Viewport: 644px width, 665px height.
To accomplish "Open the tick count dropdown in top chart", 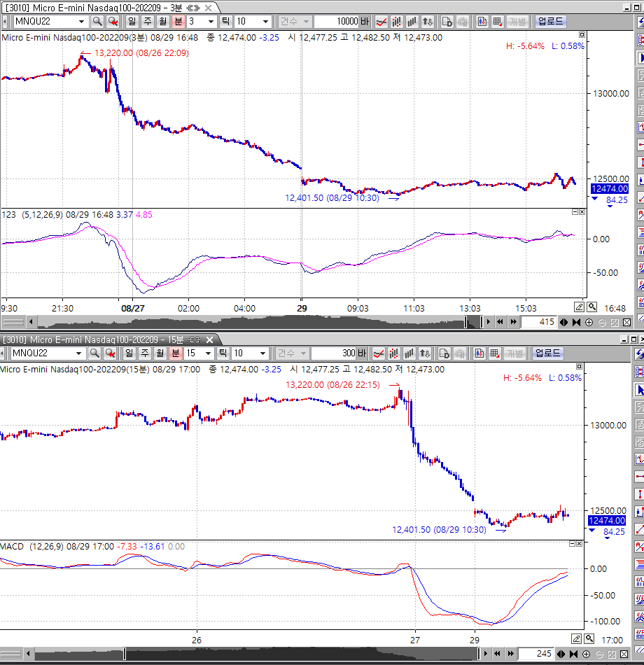I will pyautogui.click(x=265, y=21).
